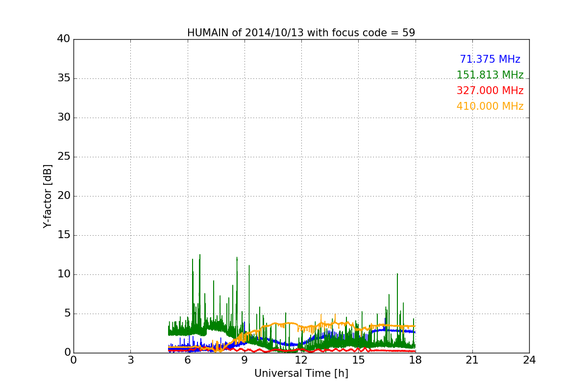This screenshot has height=392, width=588.
Task: Select the red 327.000 MHz legend label
Action: point(490,91)
